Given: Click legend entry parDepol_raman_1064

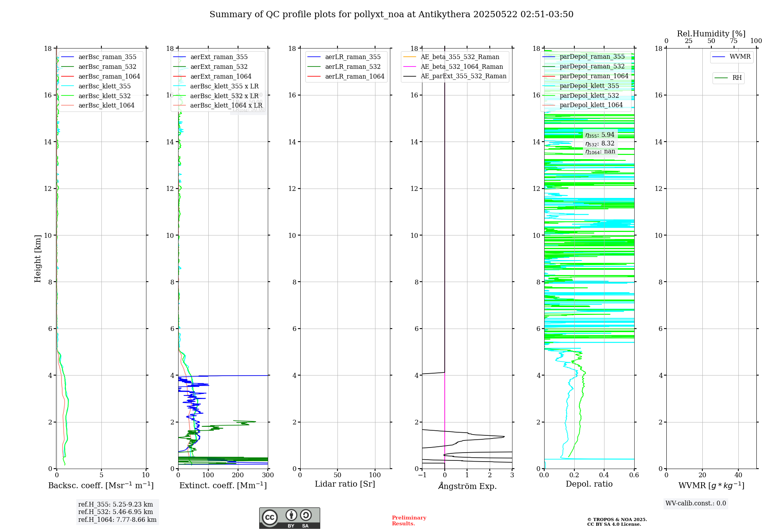Looking at the screenshot, I should [x=586, y=76].
